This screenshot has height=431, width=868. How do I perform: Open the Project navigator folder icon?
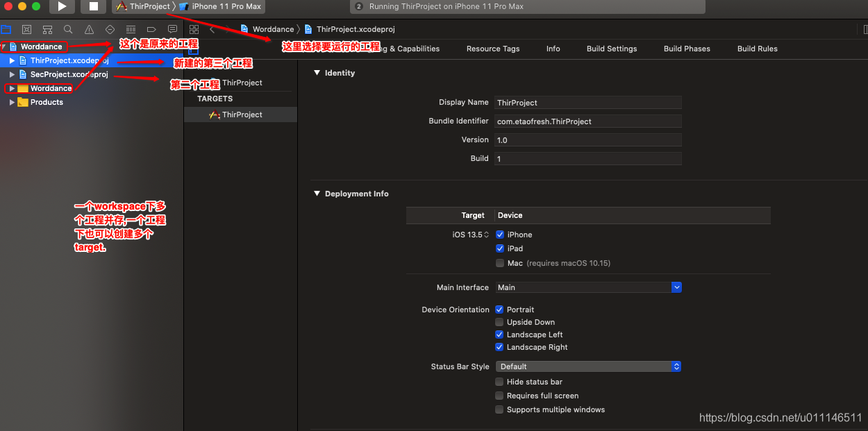coord(6,29)
